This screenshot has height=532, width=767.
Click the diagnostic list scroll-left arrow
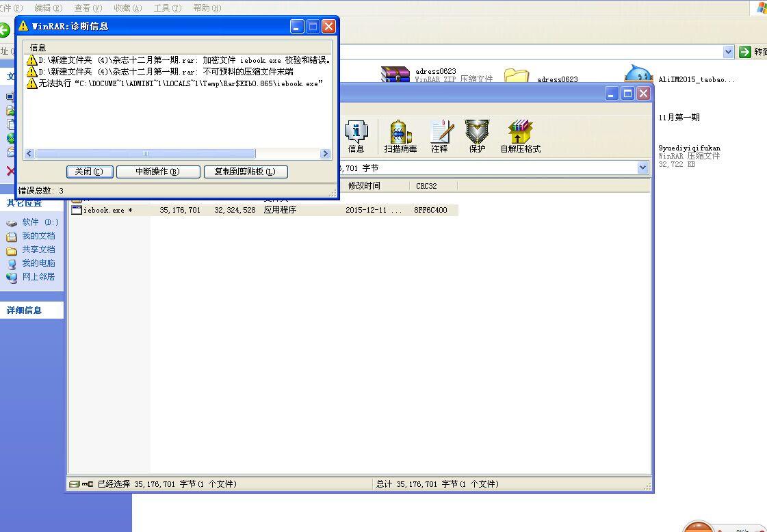[x=29, y=154]
